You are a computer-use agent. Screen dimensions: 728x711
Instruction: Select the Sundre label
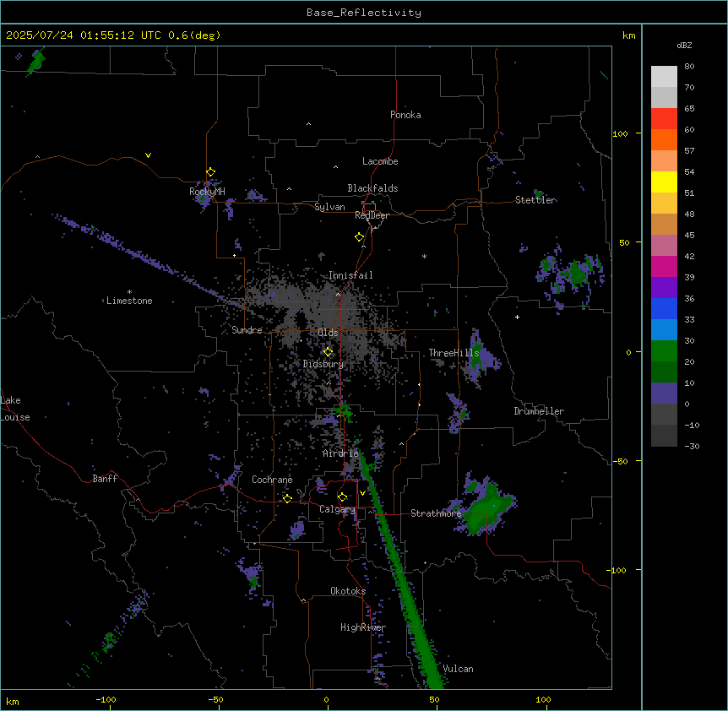coord(247,330)
